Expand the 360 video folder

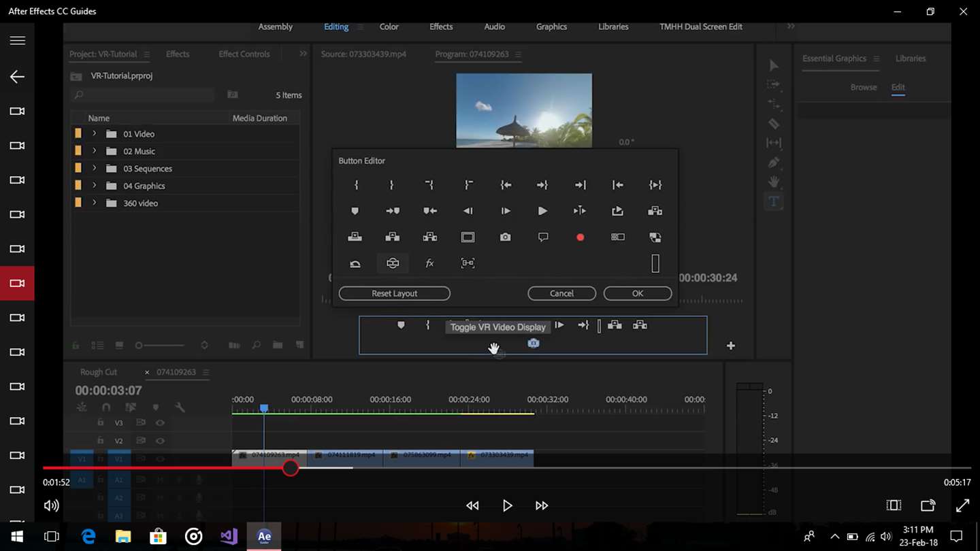coord(95,203)
